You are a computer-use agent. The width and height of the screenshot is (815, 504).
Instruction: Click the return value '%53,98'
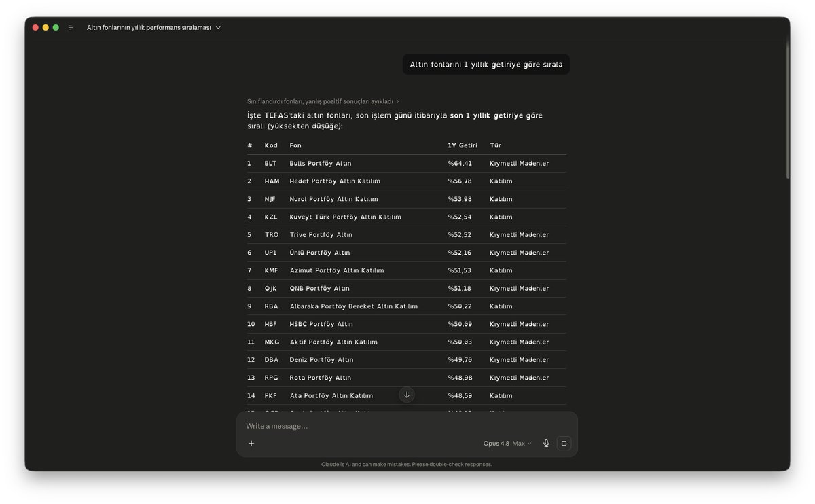click(460, 199)
